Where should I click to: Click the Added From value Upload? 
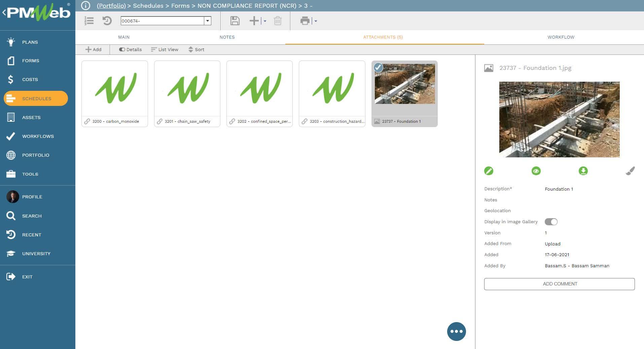click(x=552, y=244)
